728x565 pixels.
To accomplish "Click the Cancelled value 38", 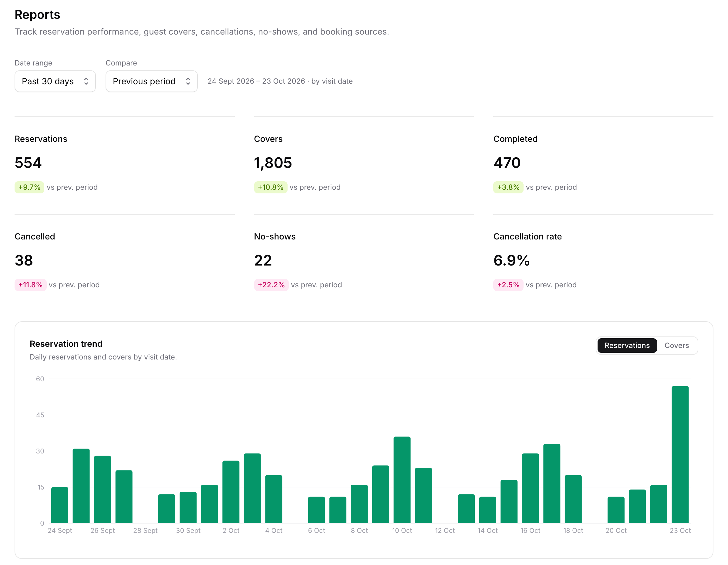I will 24,260.
